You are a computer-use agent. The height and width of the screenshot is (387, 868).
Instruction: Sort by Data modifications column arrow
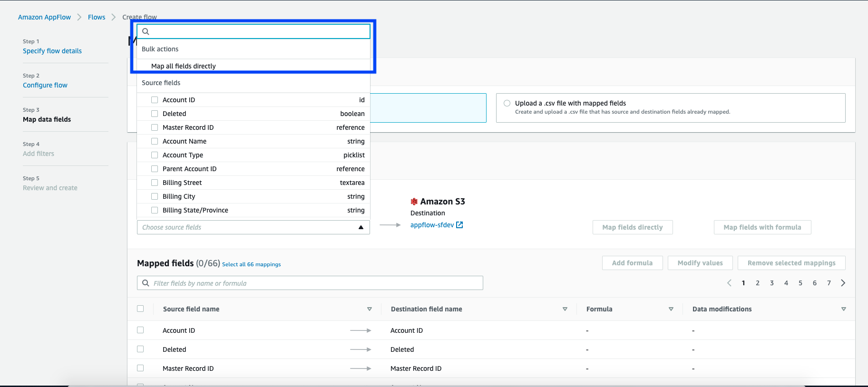(844, 309)
